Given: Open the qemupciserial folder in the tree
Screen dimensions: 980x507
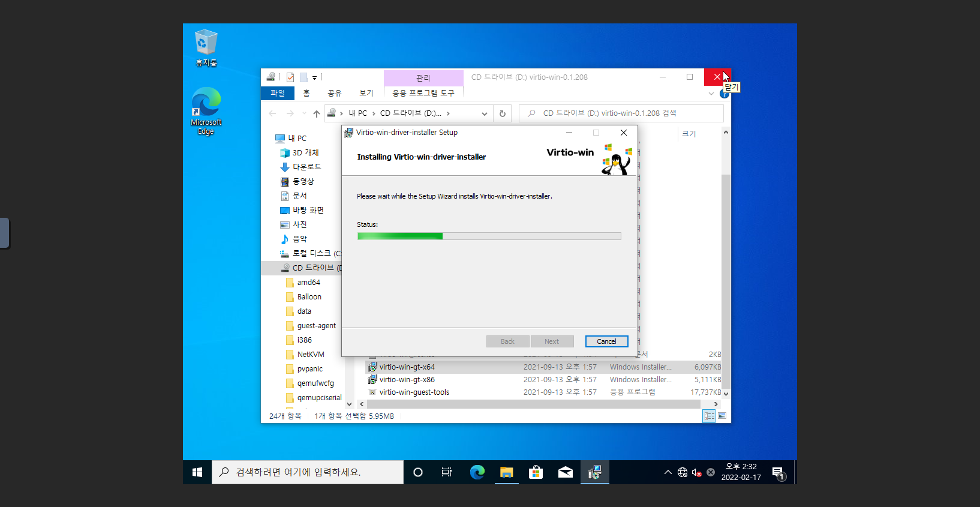Looking at the screenshot, I should pos(314,397).
